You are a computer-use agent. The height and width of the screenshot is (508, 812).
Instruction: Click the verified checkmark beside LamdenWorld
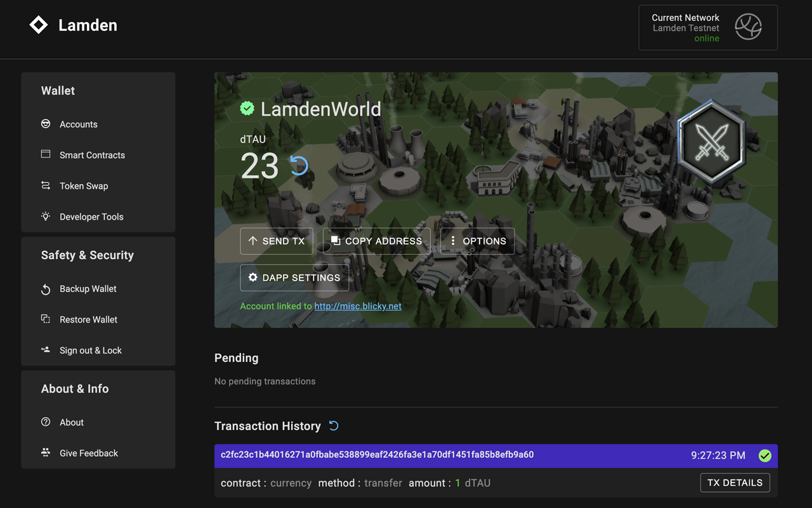(247, 108)
